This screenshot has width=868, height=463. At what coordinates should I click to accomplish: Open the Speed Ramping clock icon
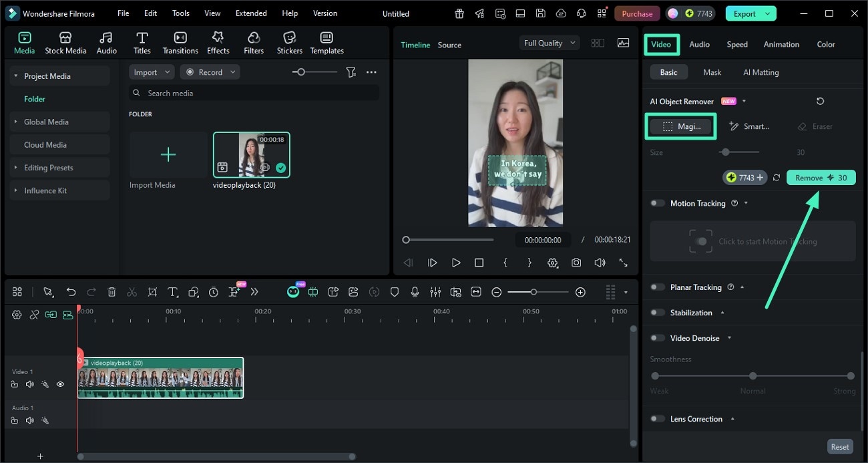point(213,291)
